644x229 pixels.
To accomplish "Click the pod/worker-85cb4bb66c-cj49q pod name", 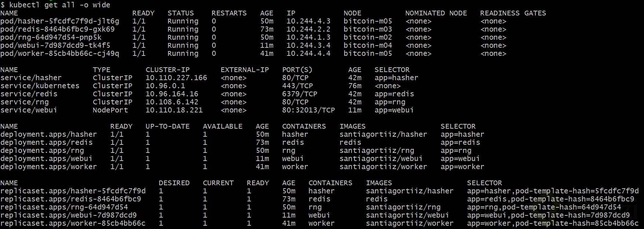I will pos(59,54).
